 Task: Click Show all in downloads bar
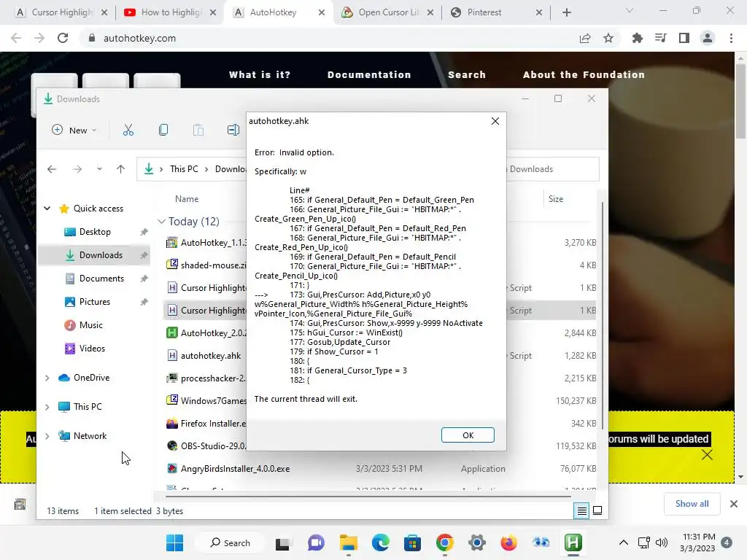[x=692, y=504]
